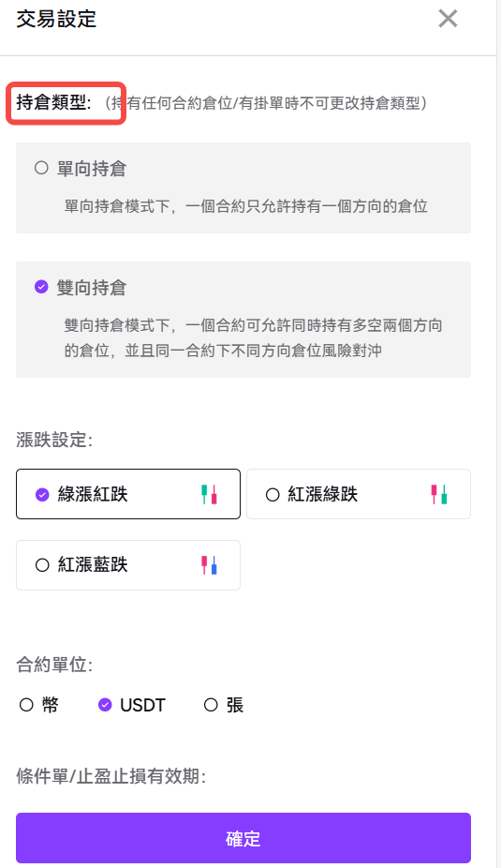This screenshot has height=868, width=501.
Task: Click the 合約單位 section label
Action: click(x=54, y=665)
